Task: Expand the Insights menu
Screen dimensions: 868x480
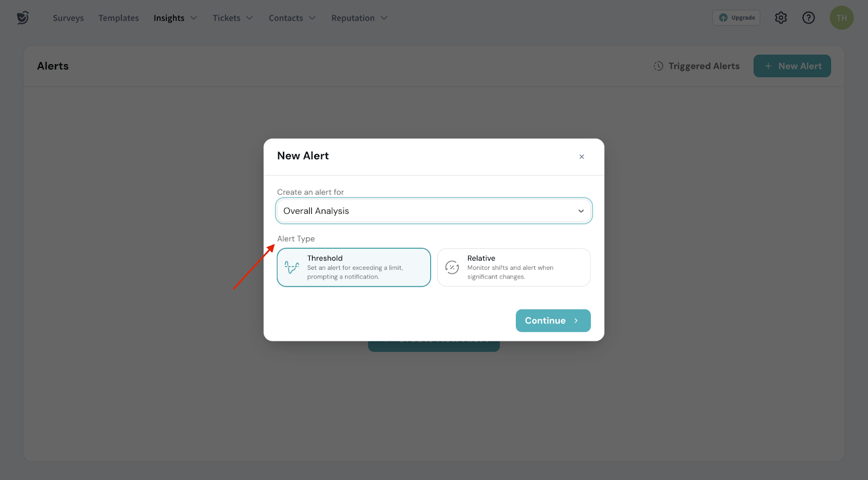Action: click(175, 18)
